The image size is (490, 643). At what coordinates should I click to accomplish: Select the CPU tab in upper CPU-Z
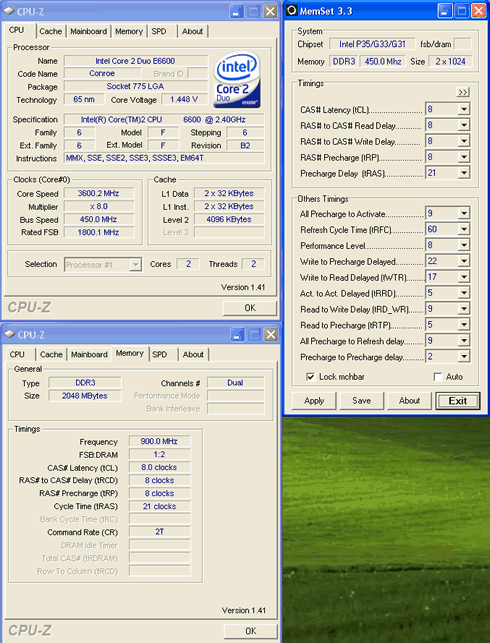pyautogui.click(x=17, y=30)
